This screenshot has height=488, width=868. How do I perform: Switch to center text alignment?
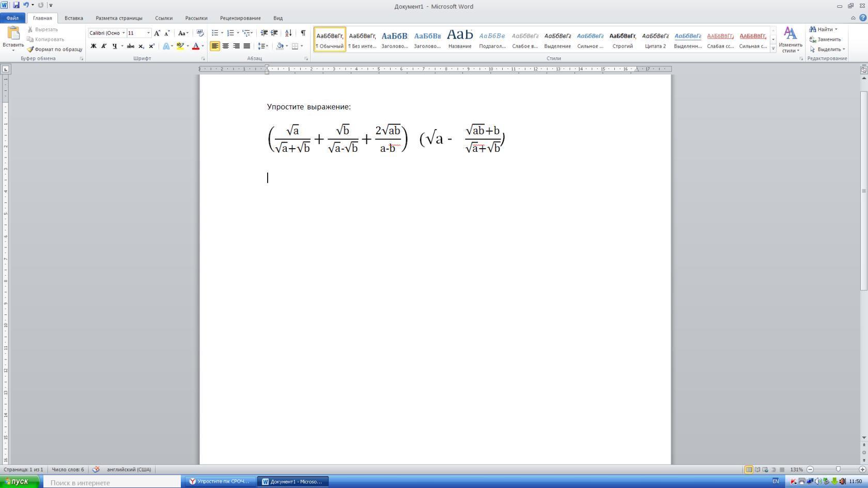(226, 46)
